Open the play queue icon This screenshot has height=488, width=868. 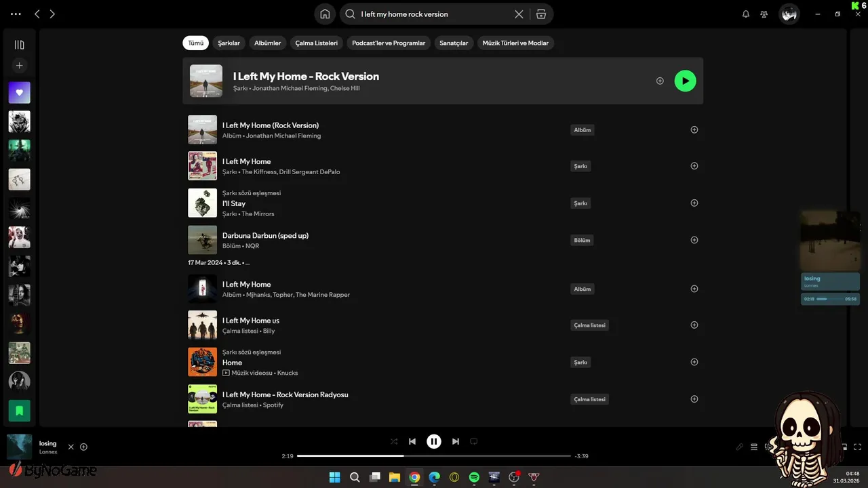[754, 447]
